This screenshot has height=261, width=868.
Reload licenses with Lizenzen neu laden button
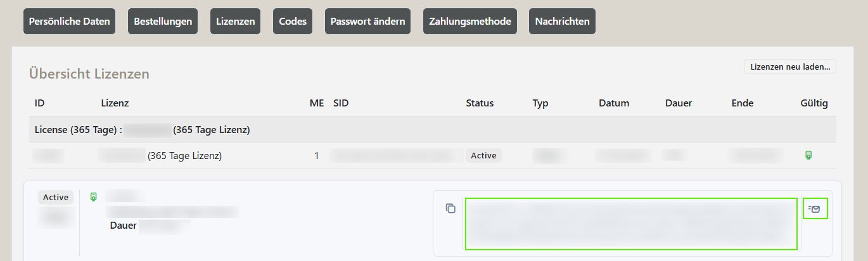(790, 67)
